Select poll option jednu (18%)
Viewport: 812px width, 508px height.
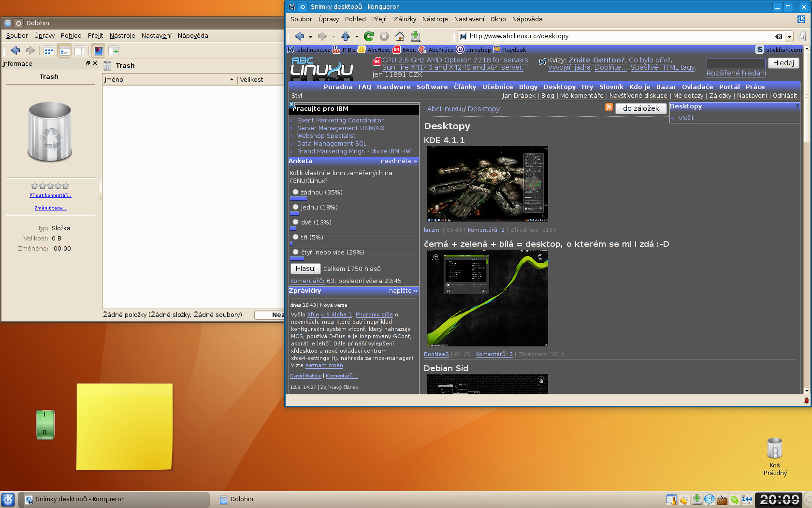coord(295,207)
